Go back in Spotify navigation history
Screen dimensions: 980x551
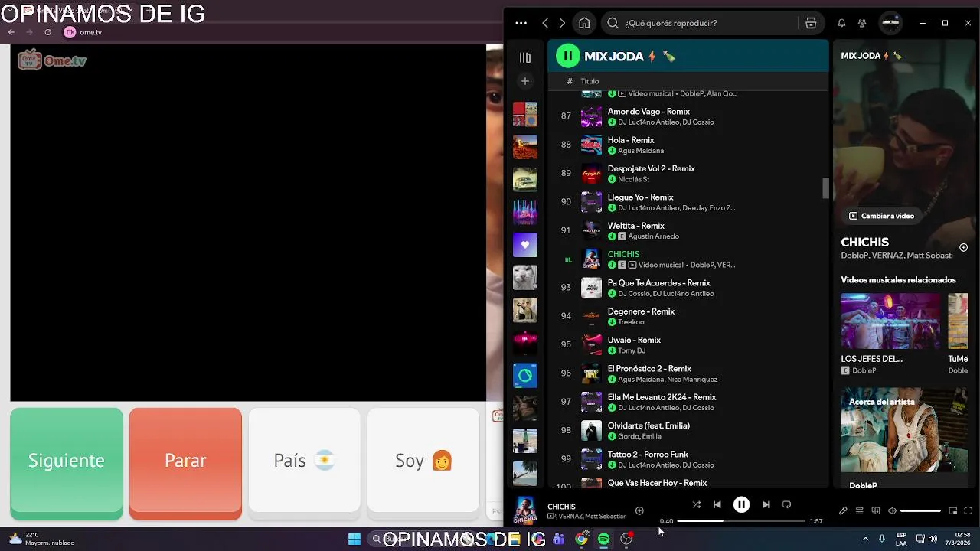(545, 23)
